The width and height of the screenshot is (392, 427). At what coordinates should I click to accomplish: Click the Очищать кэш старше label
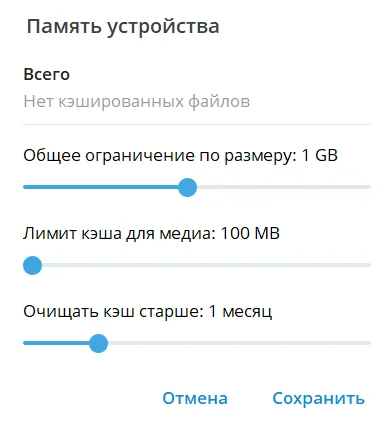(113, 312)
